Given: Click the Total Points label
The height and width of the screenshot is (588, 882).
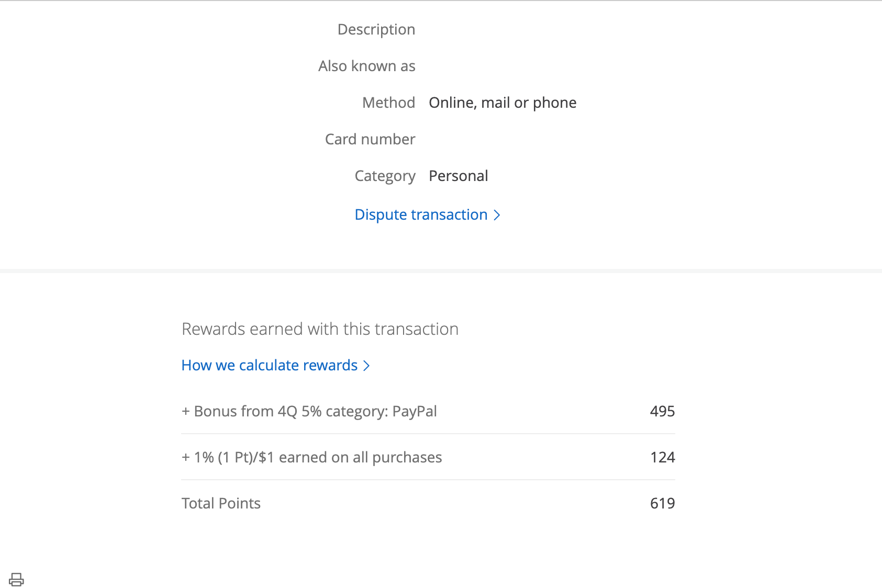Looking at the screenshot, I should 221,503.
